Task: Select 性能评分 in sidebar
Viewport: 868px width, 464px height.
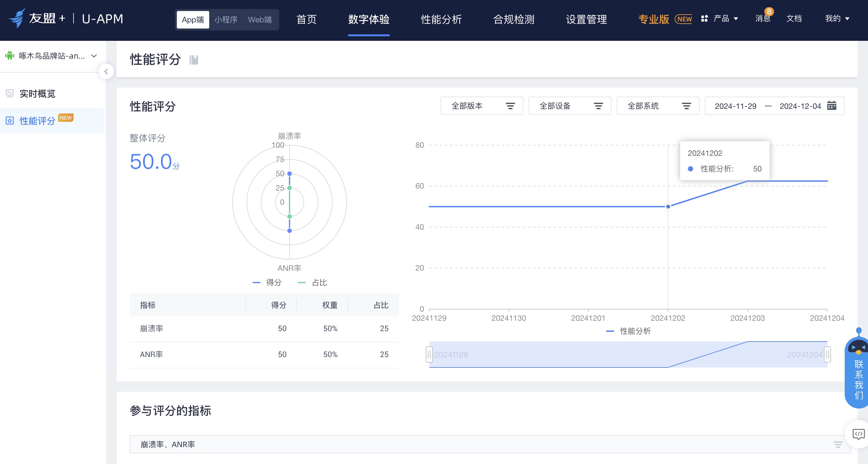Action: pyautogui.click(x=52, y=121)
